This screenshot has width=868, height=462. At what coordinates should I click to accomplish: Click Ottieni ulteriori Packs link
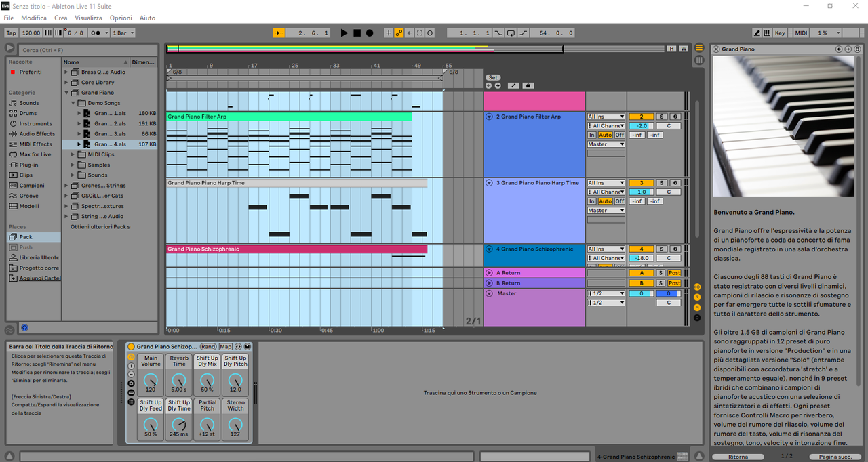click(x=100, y=226)
